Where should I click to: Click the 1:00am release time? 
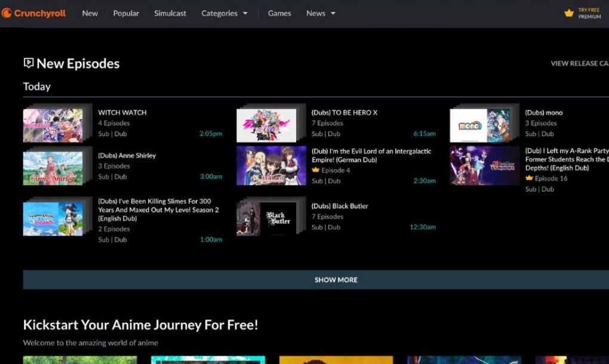pos(211,239)
